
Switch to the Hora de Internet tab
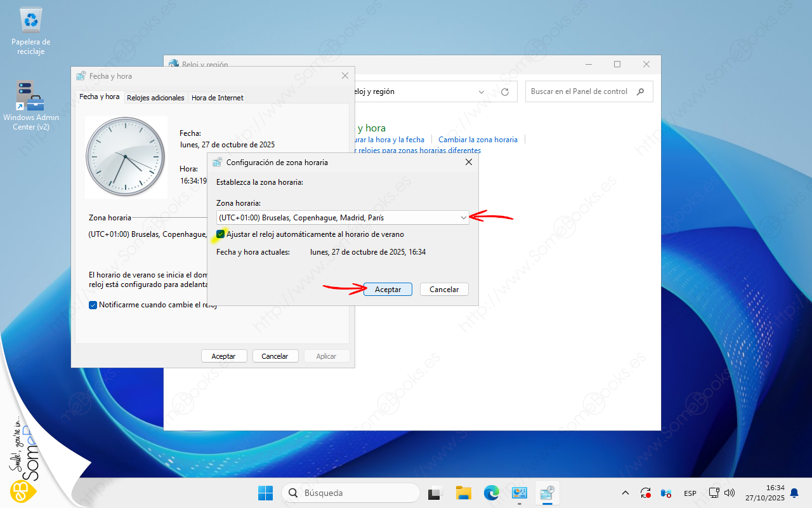217,98
